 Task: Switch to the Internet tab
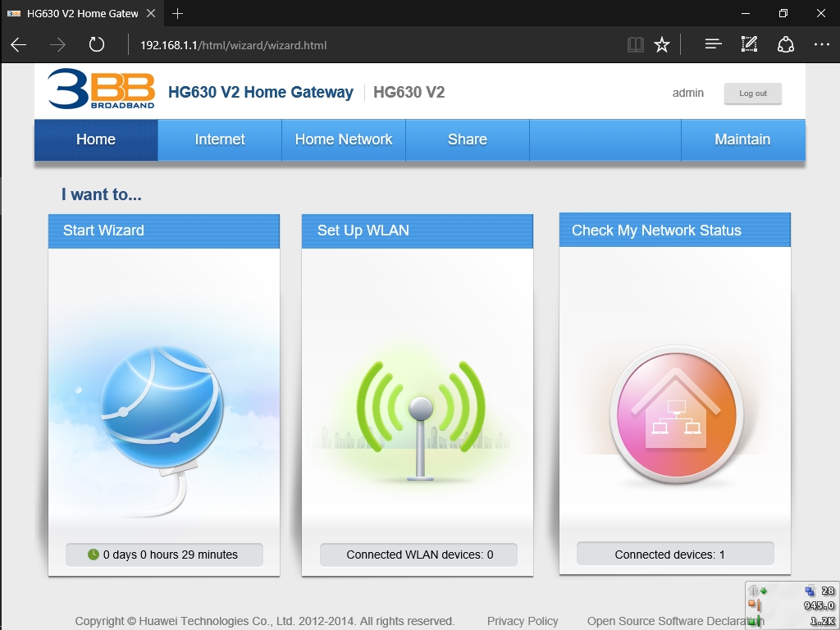pos(219,139)
